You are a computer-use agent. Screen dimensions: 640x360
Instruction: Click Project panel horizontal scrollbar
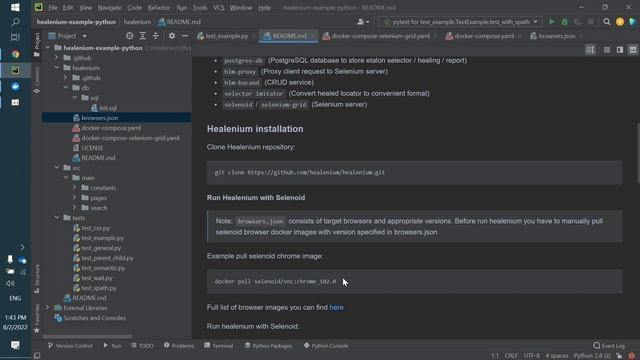pos(87,337)
